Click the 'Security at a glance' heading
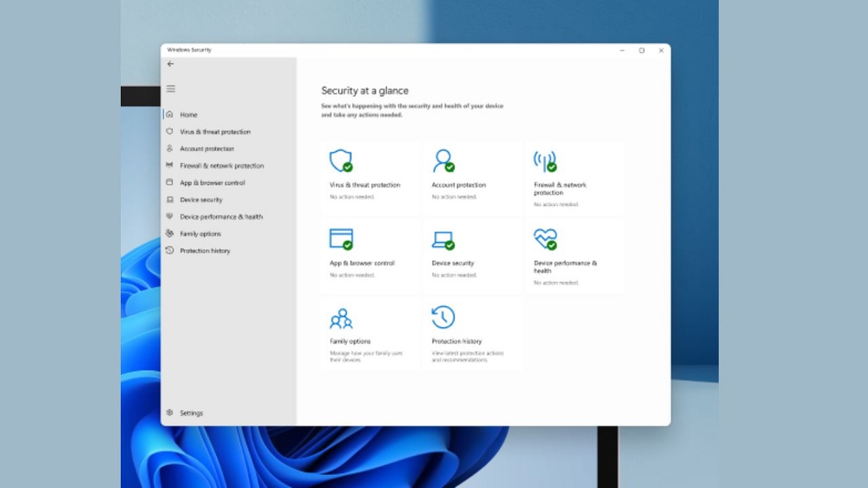Image resolution: width=868 pixels, height=488 pixels. (x=365, y=91)
